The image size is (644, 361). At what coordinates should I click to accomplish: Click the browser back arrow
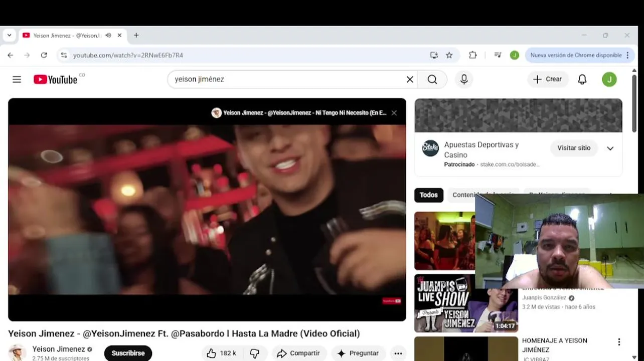[x=11, y=55]
